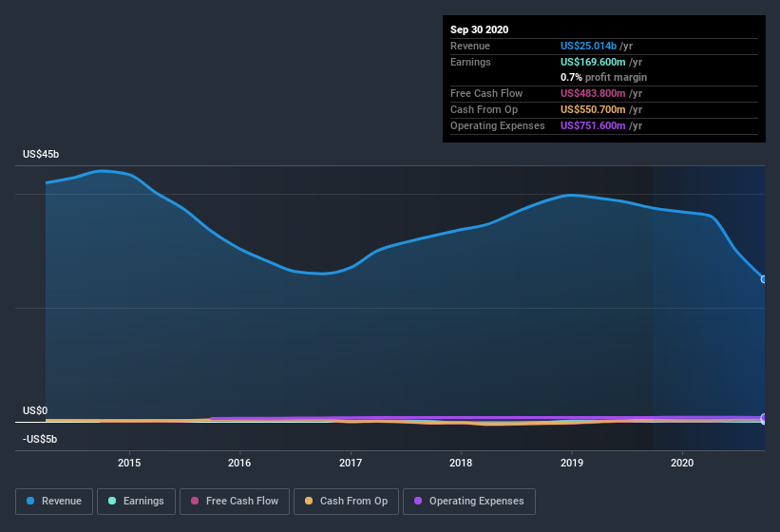Click the orange Cash From Op dot
The image size is (780, 532).
(x=309, y=501)
